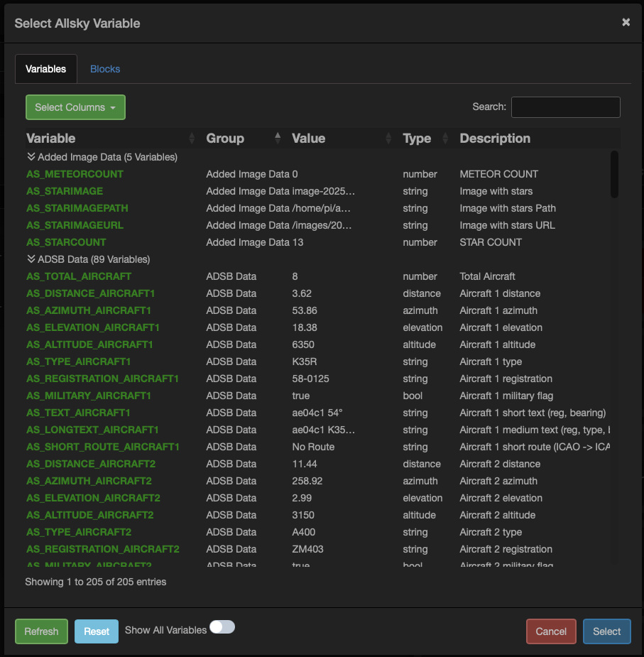The height and width of the screenshot is (657, 644).
Task: Focus the Search input field
Action: 565,107
